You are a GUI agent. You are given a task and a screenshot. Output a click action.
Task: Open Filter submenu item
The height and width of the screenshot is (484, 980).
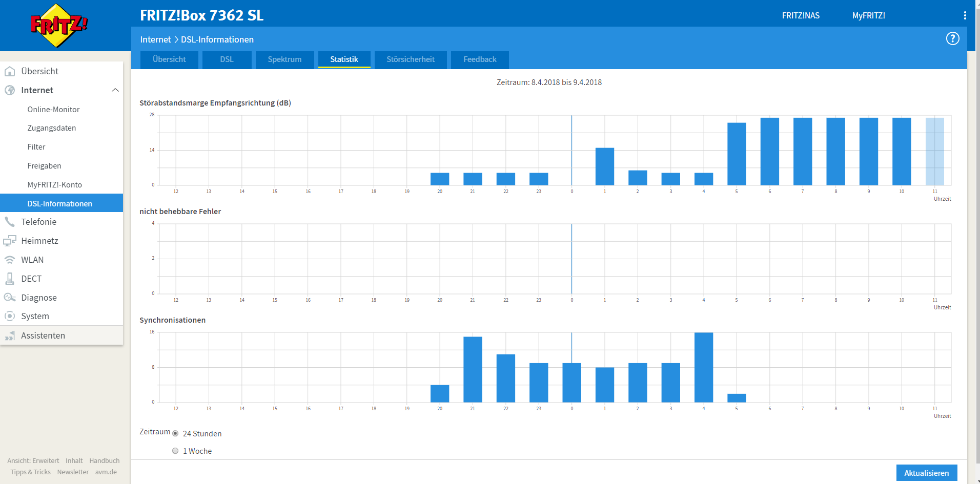click(x=36, y=147)
